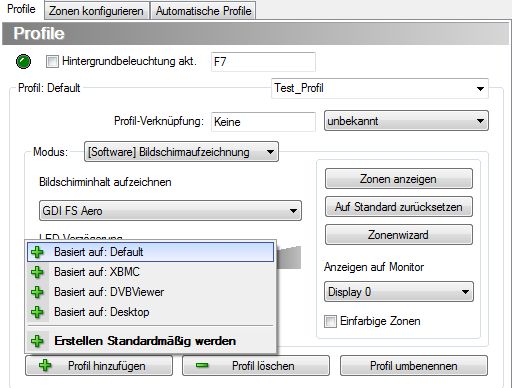Screen dimensions: 512x388
Task: Expand the Modus Bildschirmaufzeichnung dropdown
Action: (181, 152)
